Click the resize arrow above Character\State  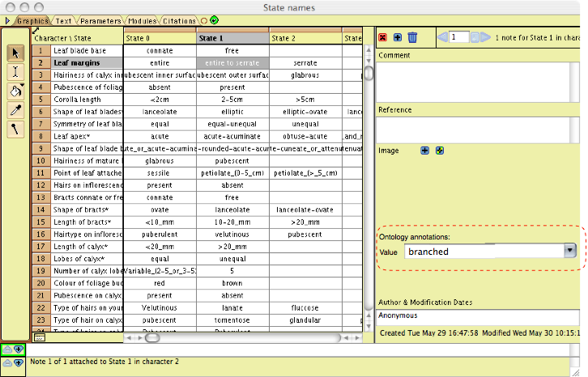pos(36,31)
